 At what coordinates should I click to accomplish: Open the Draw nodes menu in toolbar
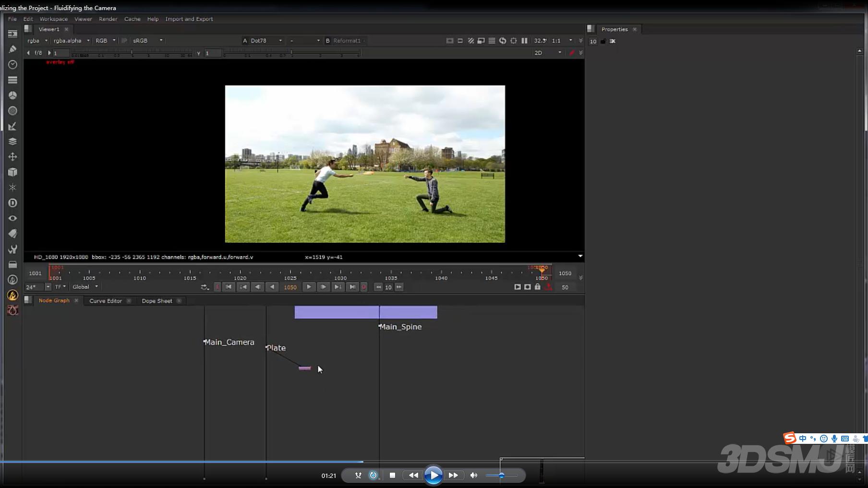click(x=12, y=49)
